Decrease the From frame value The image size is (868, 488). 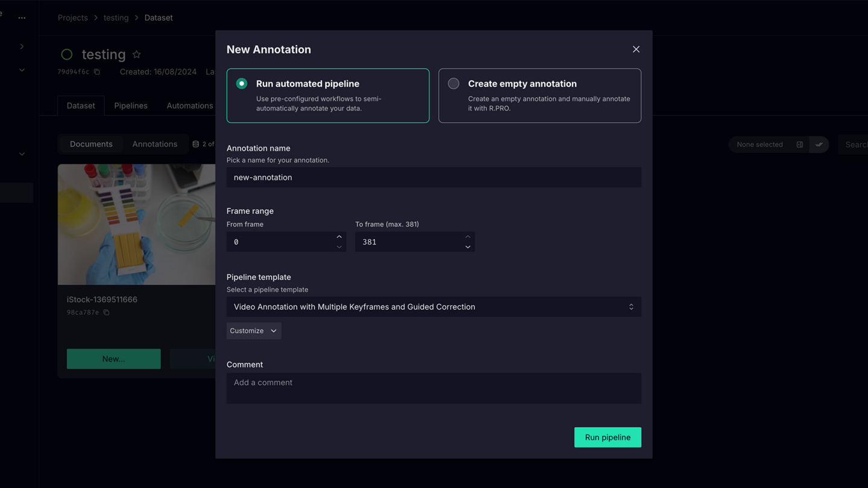click(x=339, y=247)
